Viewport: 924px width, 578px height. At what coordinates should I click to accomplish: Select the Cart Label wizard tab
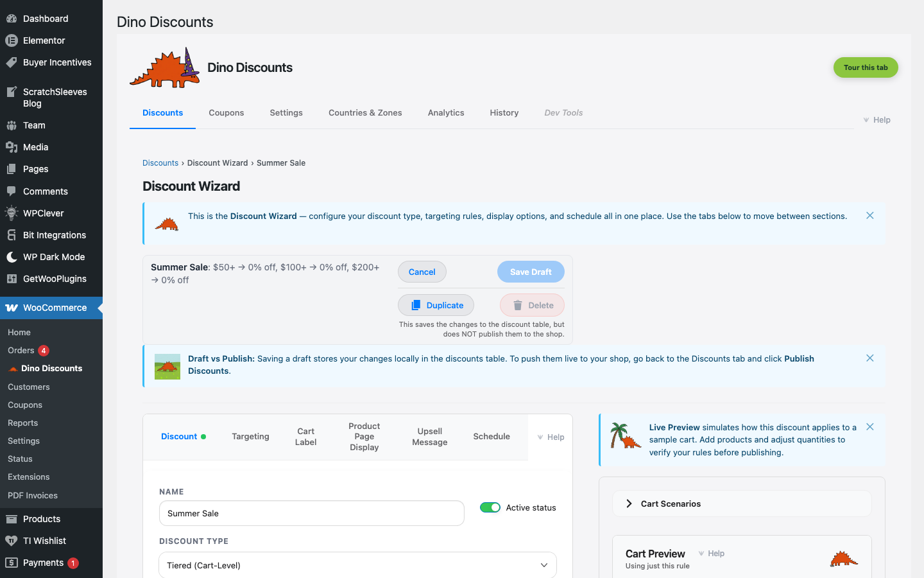pyautogui.click(x=306, y=437)
